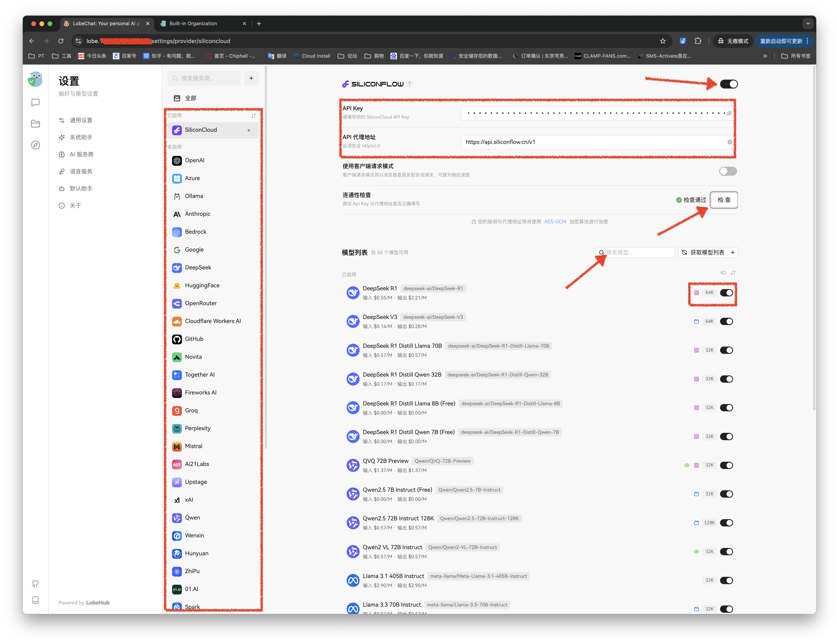Toggle off the DeepSeek R1 model
The width and height of the screenshot is (839, 644).
[x=726, y=293]
